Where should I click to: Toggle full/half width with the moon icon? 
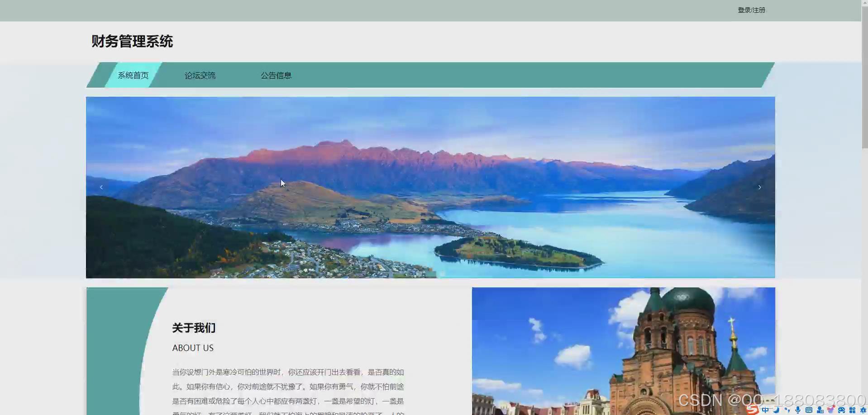coord(776,410)
